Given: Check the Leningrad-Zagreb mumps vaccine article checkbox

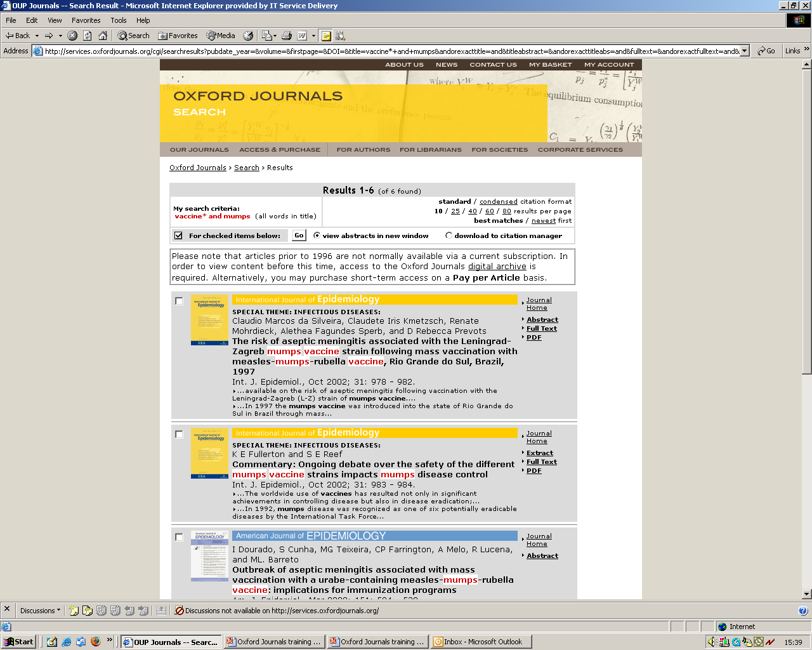Looking at the screenshot, I should pyautogui.click(x=179, y=301).
